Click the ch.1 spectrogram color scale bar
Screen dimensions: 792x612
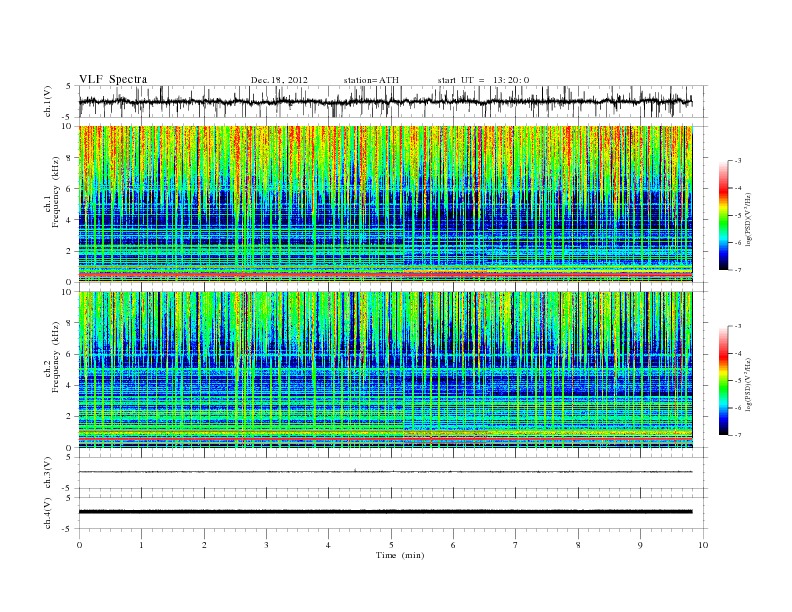click(x=724, y=215)
